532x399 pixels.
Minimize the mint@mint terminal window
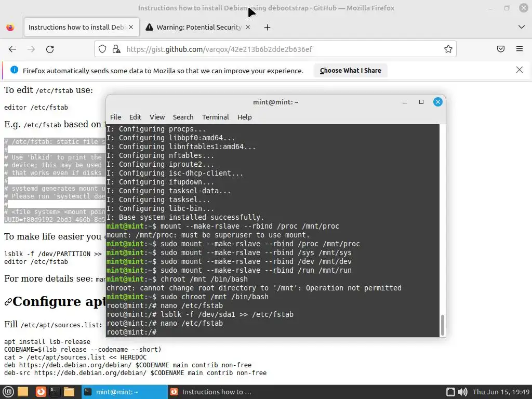click(x=404, y=102)
